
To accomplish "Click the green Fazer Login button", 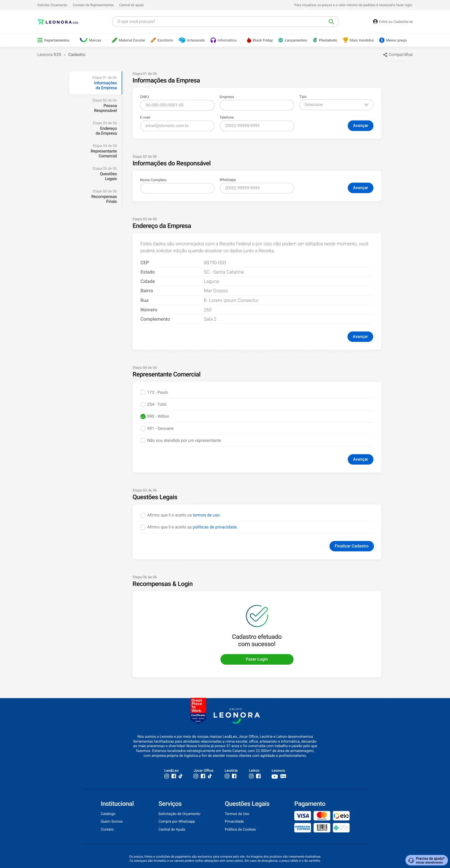I will pos(257,659).
